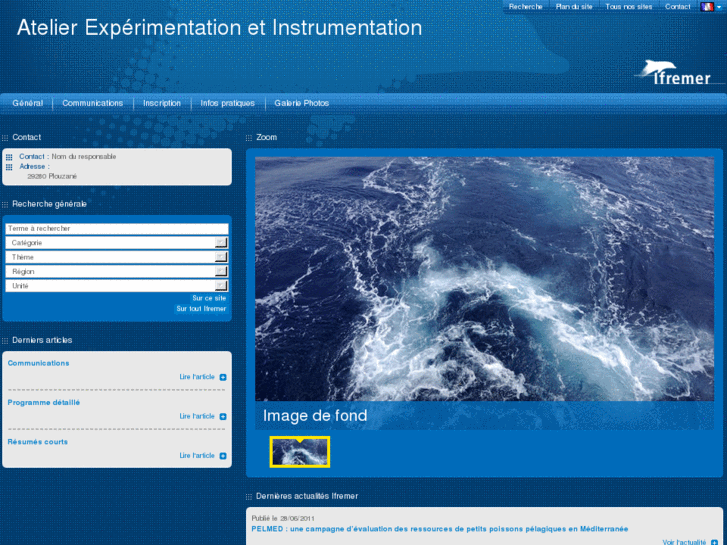Open the Général menu
Image resolution: width=727 pixels, height=545 pixels.
pyautogui.click(x=28, y=103)
